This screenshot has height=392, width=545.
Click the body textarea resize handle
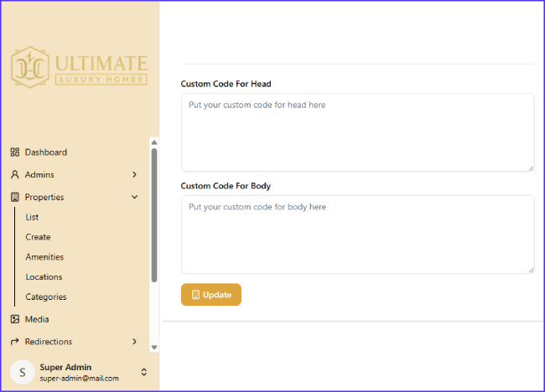(x=531, y=271)
